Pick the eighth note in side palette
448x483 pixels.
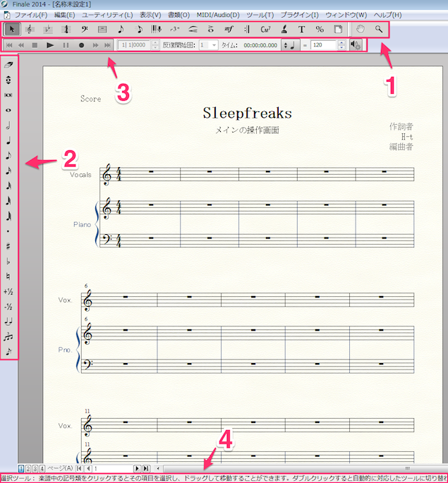(x=8, y=156)
